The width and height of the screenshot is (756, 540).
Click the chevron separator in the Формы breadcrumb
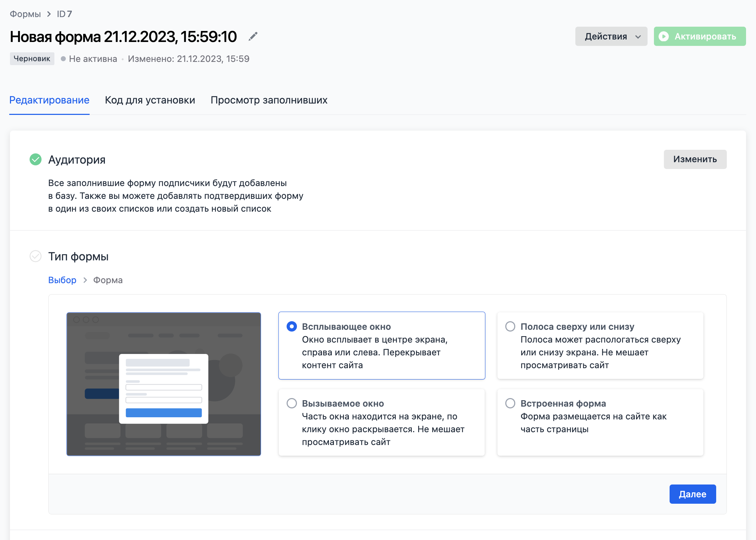coord(49,14)
